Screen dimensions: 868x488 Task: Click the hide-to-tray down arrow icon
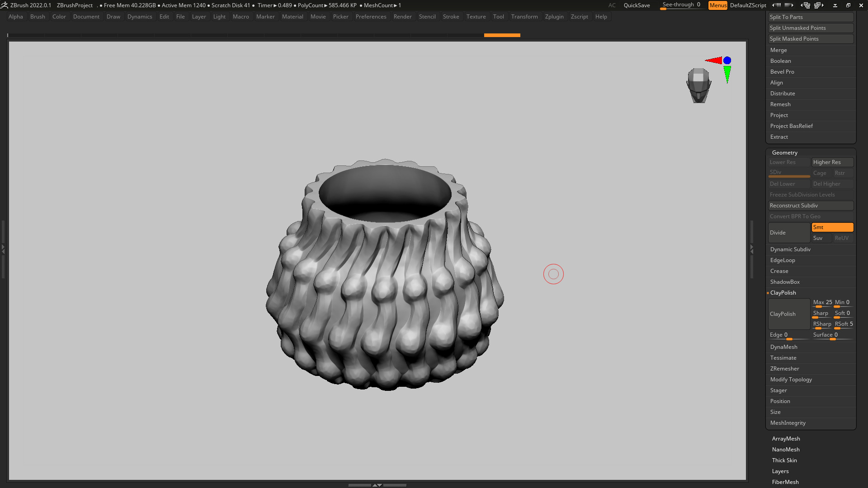click(835, 5)
